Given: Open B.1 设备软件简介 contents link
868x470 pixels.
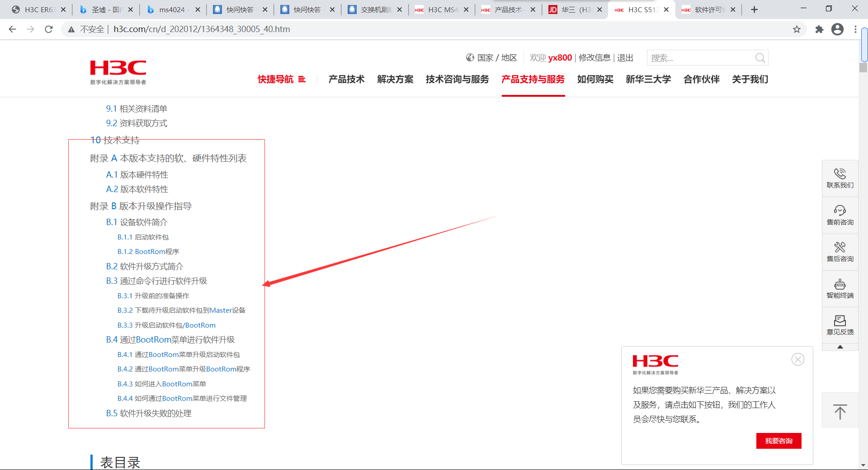Looking at the screenshot, I should (x=137, y=222).
